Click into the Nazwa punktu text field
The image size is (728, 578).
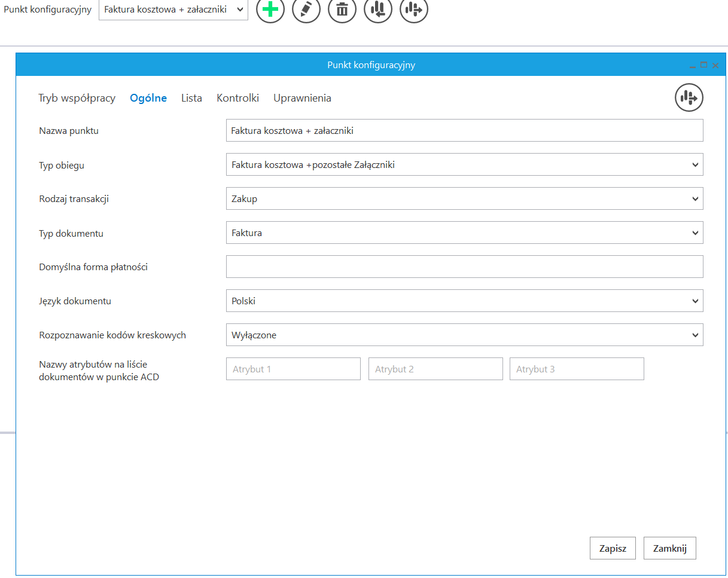point(464,130)
